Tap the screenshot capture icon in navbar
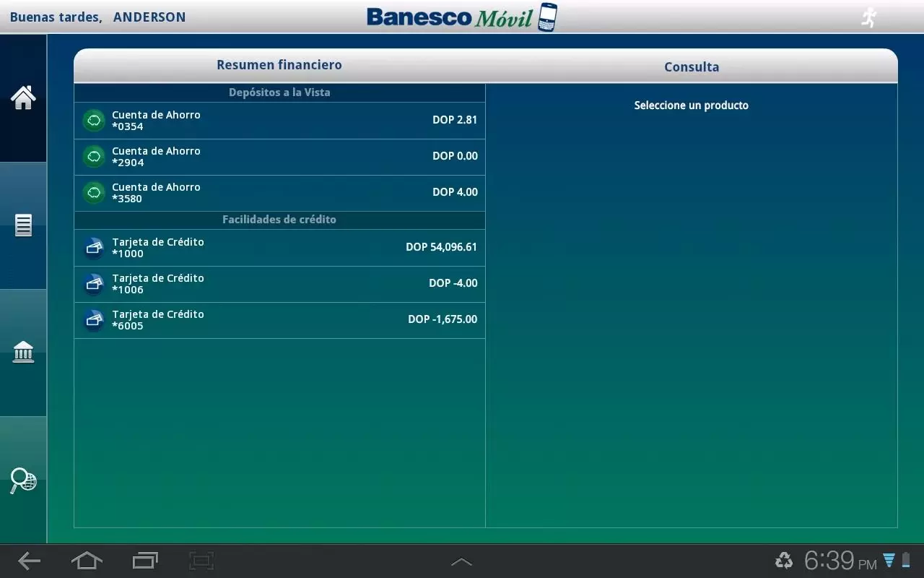924x578 pixels. (x=201, y=561)
